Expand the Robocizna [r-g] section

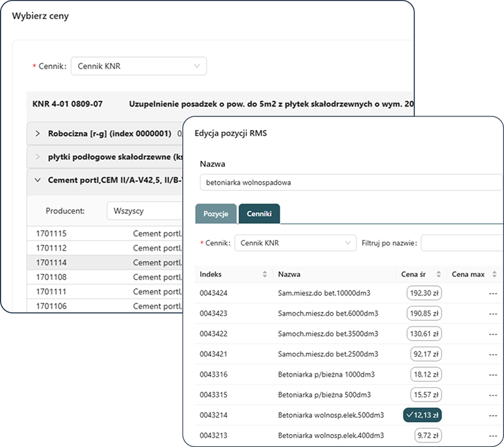click(38, 134)
